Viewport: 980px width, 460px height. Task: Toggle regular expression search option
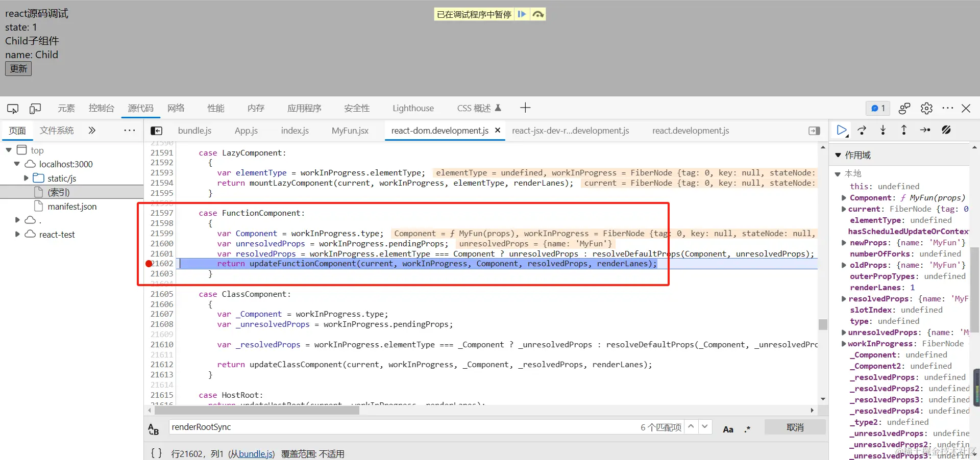point(747,429)
